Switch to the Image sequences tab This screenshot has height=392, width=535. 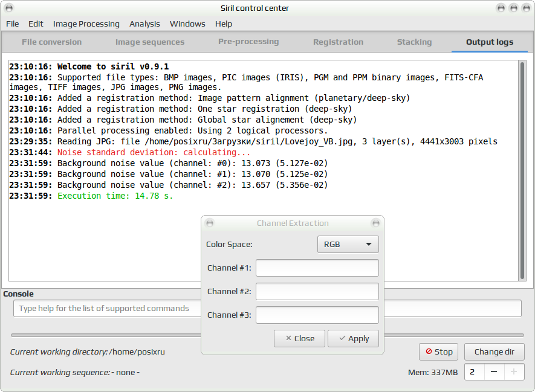click(x=150, y=42)
